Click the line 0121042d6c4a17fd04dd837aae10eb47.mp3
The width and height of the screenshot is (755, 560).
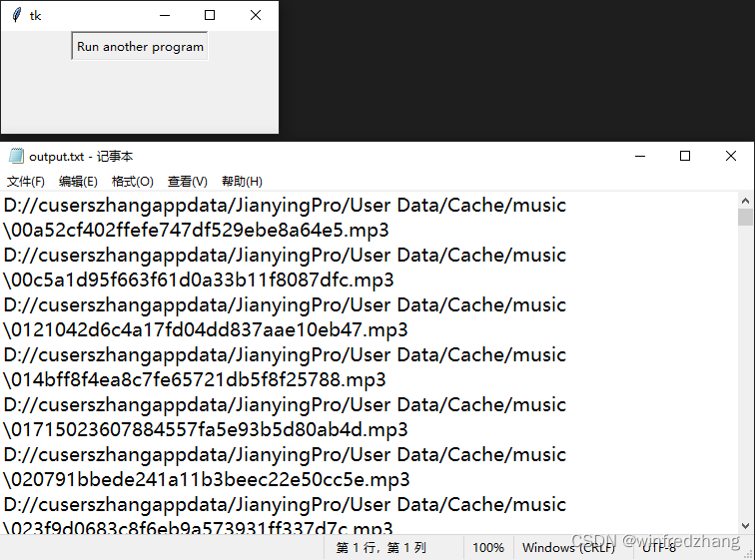click(206, 330)
